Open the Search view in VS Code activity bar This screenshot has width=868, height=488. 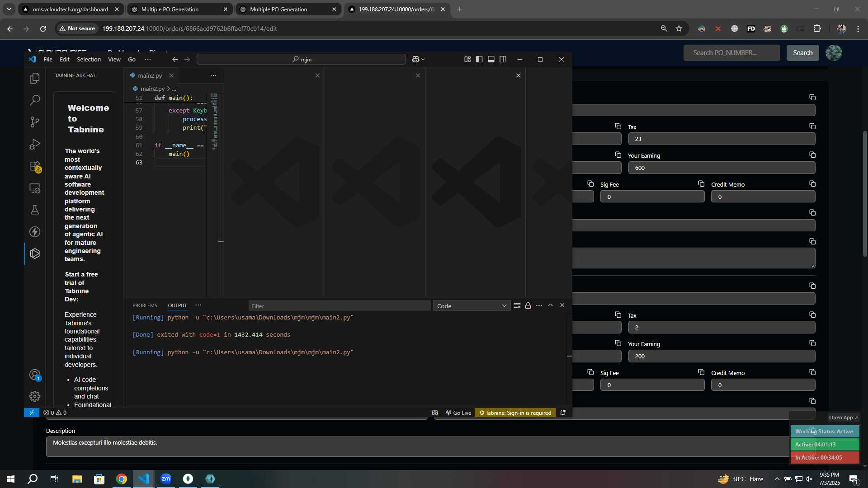tap(35, 100)
